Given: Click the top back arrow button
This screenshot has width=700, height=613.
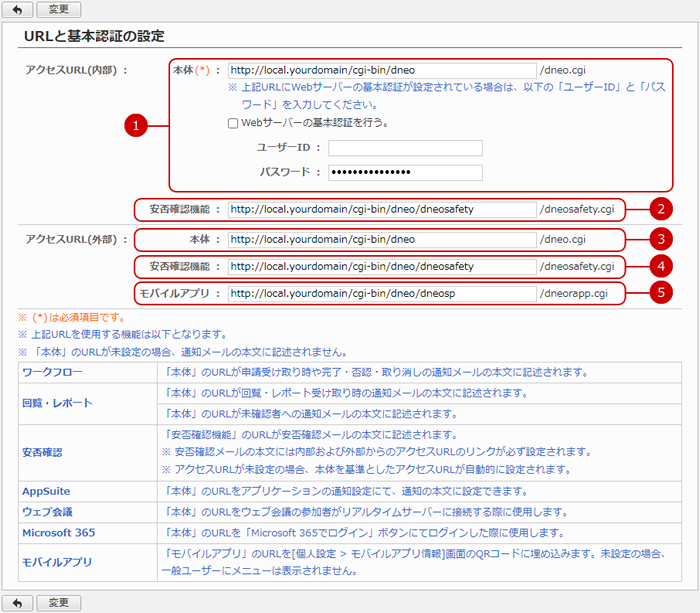Looking at the screenshot, I should coord(19,9).
